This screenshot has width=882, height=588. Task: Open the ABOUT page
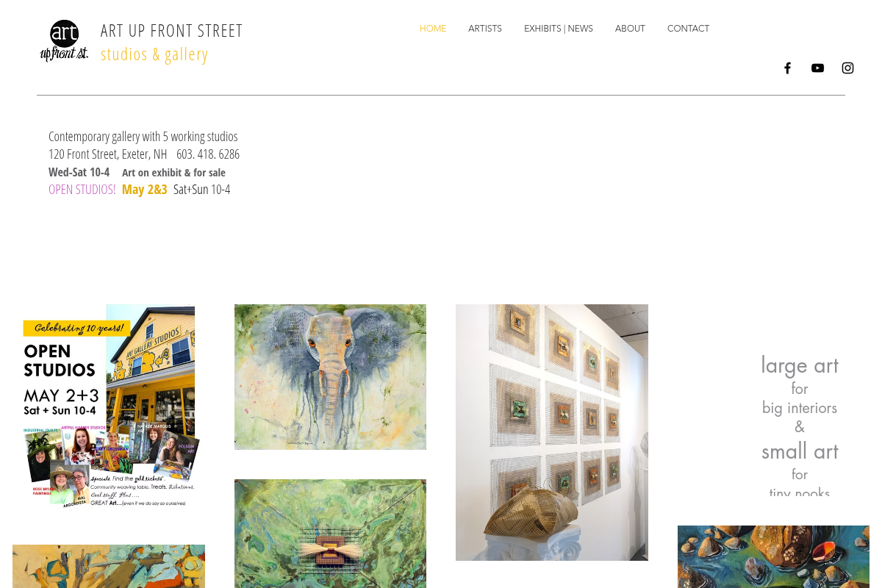pyautogui.click(x=630, y=29)
